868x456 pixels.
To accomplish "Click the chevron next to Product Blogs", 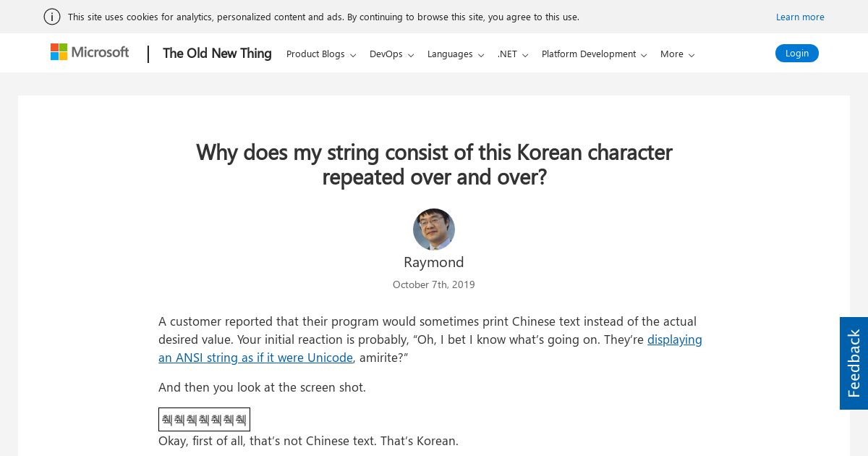I will pos(353,55).
